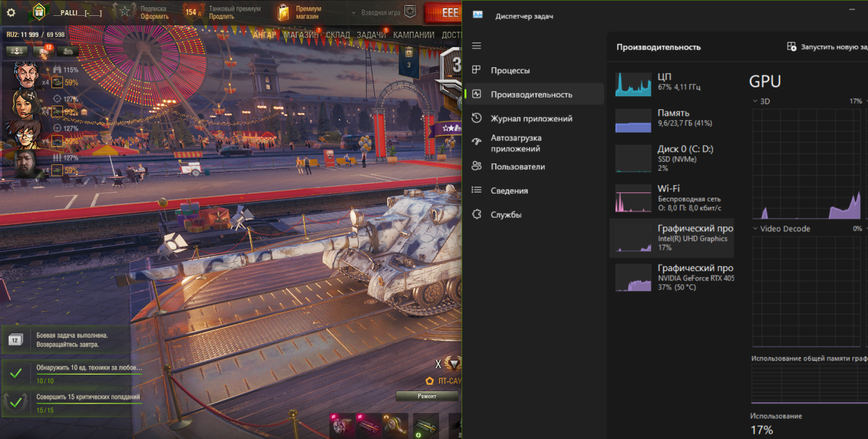Toggle Task Manager hamburger navigation menu
Screen dimensions: 868x439
(x=476, y=46)
